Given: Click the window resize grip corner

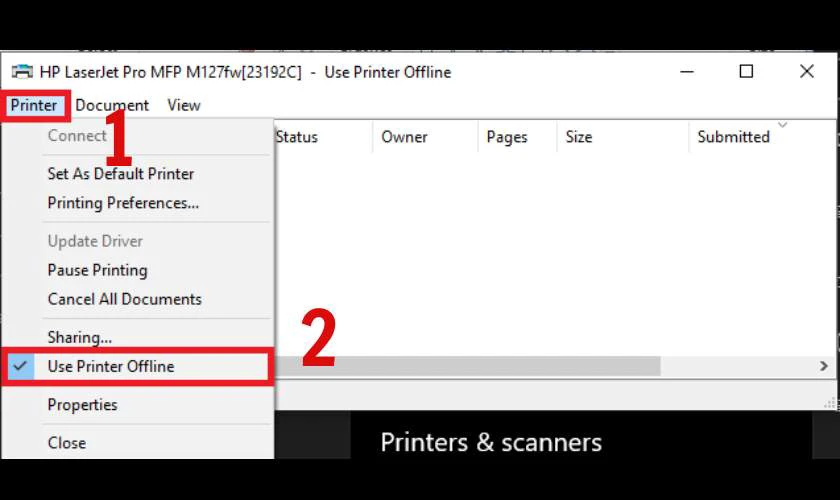Looking at the screenshot, I should [830, 404].
